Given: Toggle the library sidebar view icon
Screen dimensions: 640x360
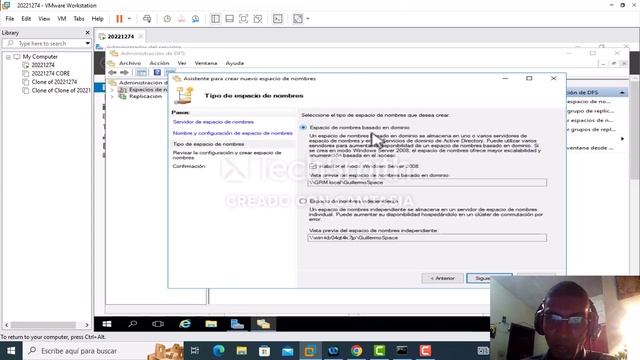Looking at the screenshot, I should (x=215, y=19).
